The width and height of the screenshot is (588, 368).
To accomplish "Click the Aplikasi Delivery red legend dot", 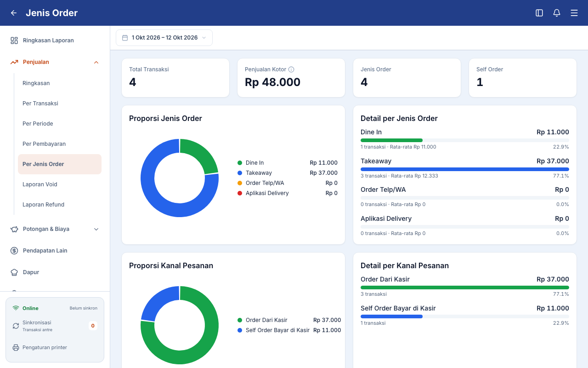I will (x=240, y=193).
